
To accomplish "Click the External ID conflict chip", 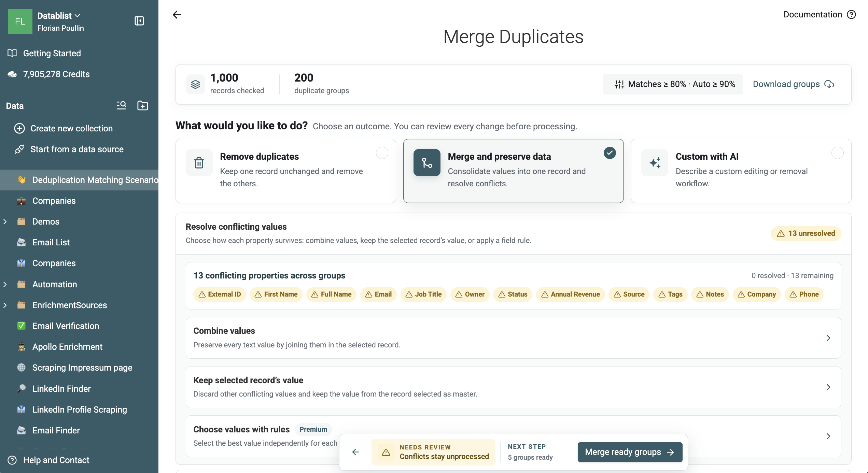I will coord(220,295).
